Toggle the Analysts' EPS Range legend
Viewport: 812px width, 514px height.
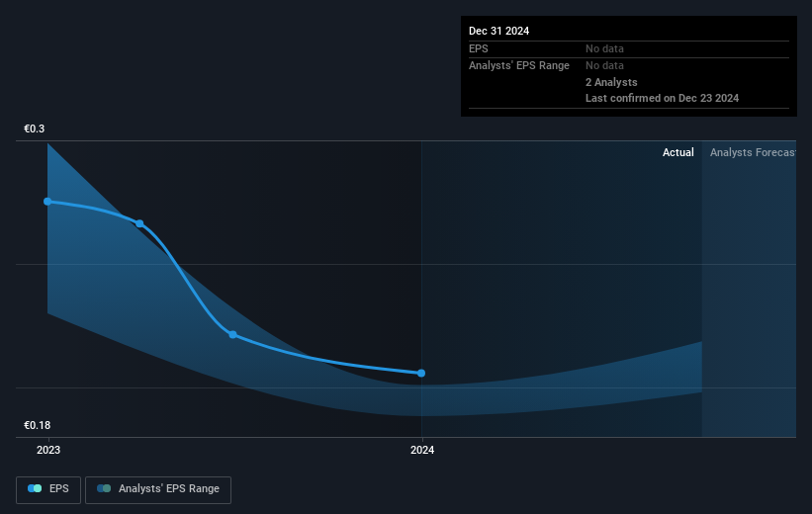pyautogui.click(x=158, y=489)
